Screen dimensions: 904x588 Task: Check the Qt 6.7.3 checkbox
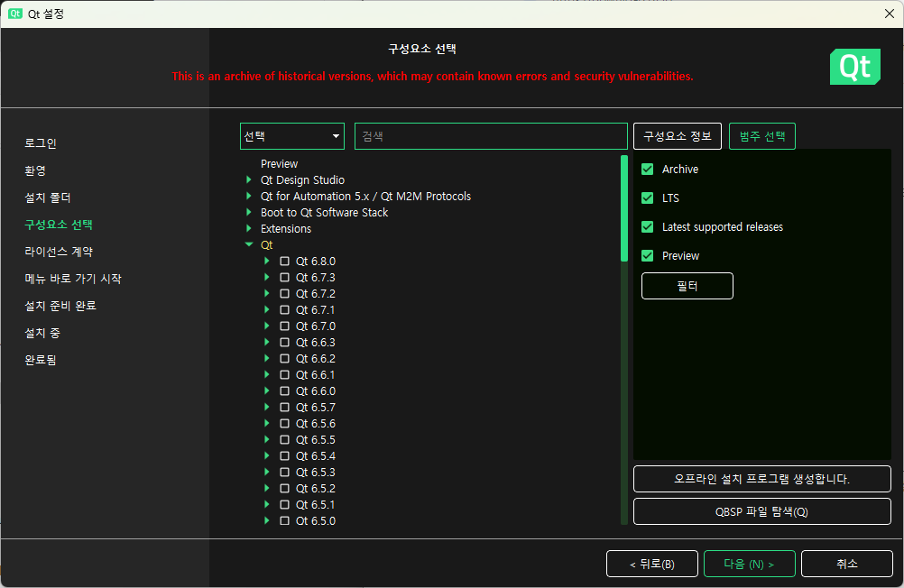(x=285, y=277)
